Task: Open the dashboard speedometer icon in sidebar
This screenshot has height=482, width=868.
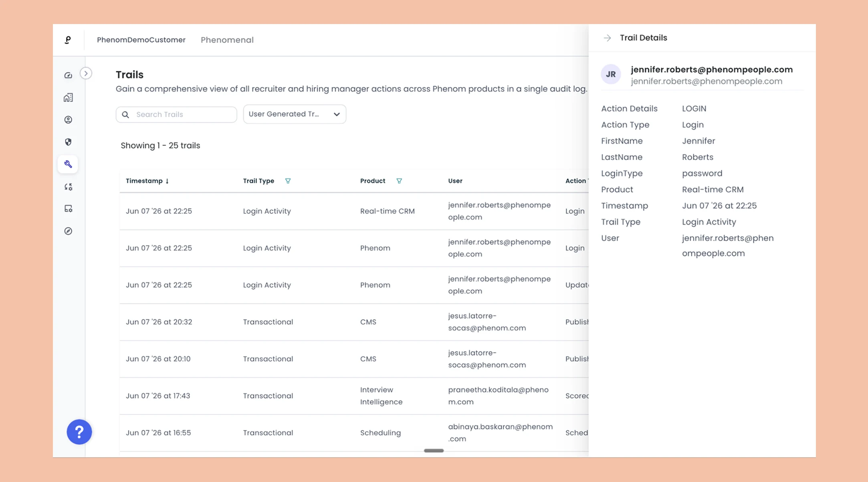Action: coord(68,75)
